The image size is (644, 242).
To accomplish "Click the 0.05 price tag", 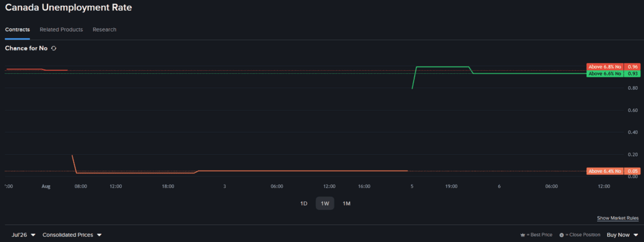I will 632,171.
